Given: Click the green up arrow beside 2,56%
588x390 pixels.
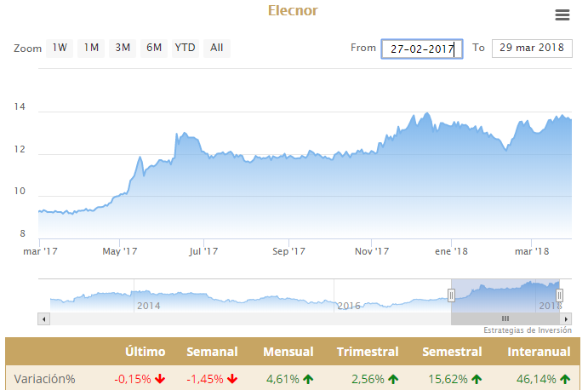Looking at the screenshot, I should [393, 379].
